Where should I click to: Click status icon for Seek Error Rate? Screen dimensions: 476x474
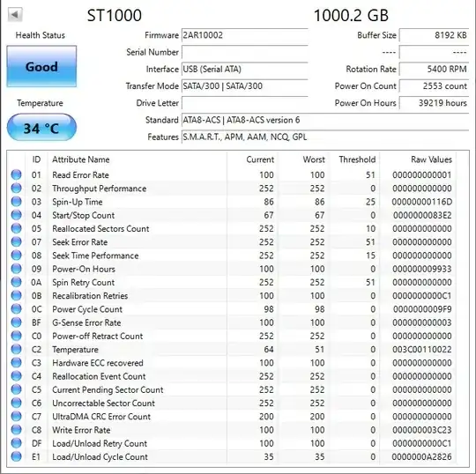(17, 241)
